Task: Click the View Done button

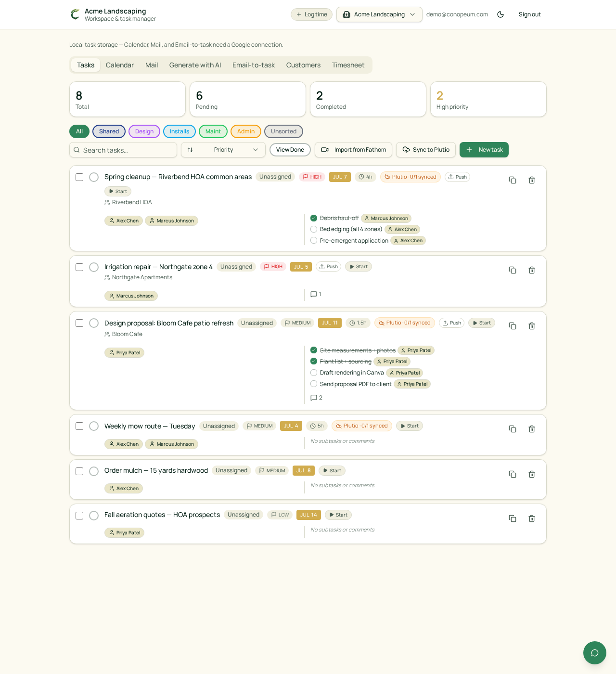Action: [x=290, y=150]
